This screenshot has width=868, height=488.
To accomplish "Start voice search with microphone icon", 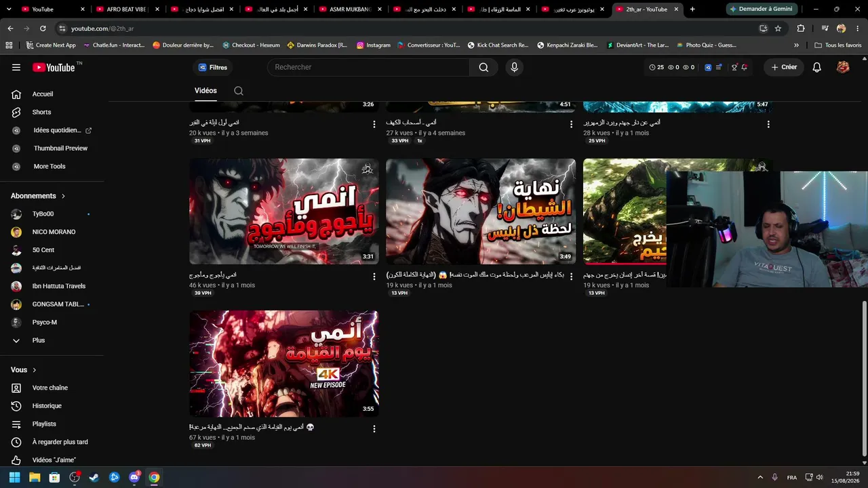I will tap(514, 67).
